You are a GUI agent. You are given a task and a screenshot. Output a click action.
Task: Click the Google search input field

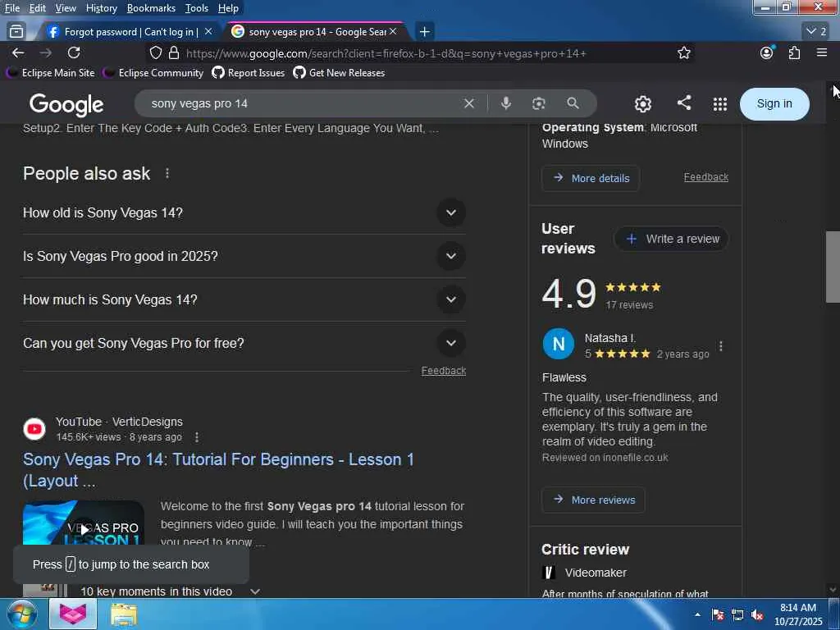click(x=303, y=103)
